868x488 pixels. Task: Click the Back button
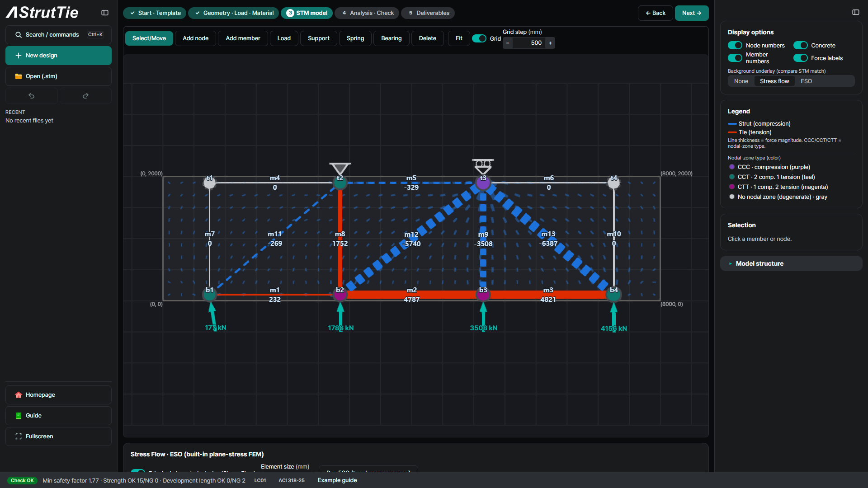point(656,13)
